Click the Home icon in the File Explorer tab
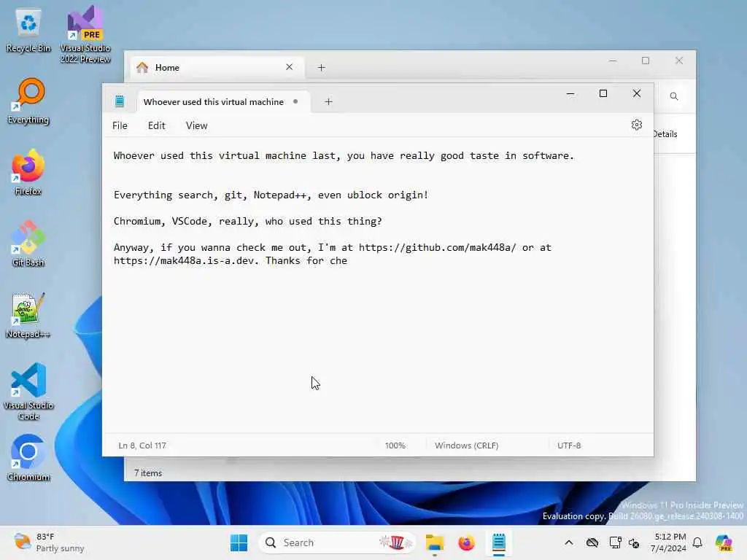This screenshot has width=747, height=560. pyautogui.click(x=142, y=68)
